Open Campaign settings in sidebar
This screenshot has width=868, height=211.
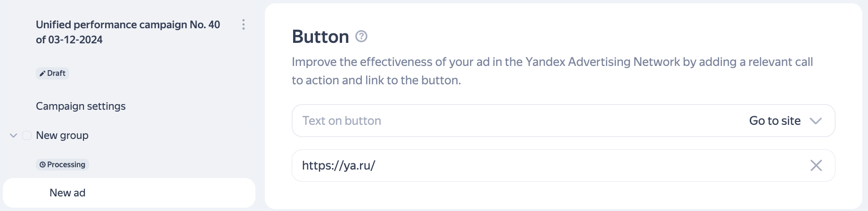tap(81, 106)
